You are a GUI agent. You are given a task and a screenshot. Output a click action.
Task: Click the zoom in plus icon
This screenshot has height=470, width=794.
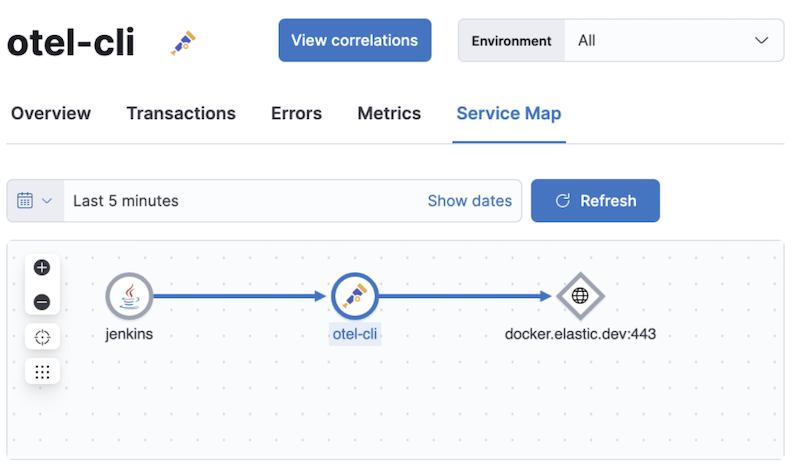click(x=42, y=267)
